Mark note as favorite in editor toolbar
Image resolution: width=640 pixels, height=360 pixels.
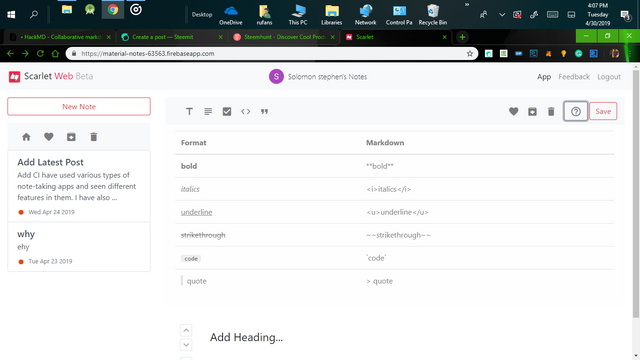[513, 111]
